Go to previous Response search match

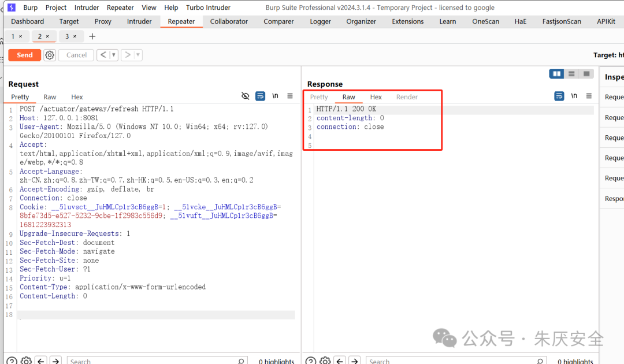(340, 361)
